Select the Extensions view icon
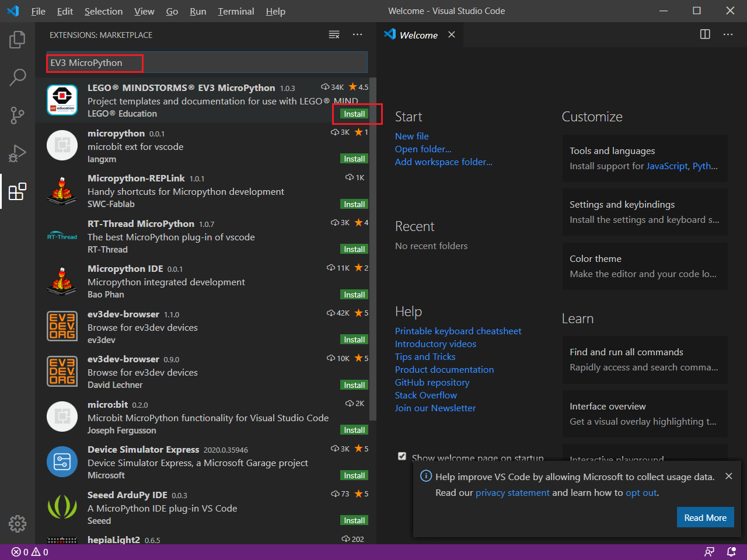The image size is (747, 560). tap(18, 191)
